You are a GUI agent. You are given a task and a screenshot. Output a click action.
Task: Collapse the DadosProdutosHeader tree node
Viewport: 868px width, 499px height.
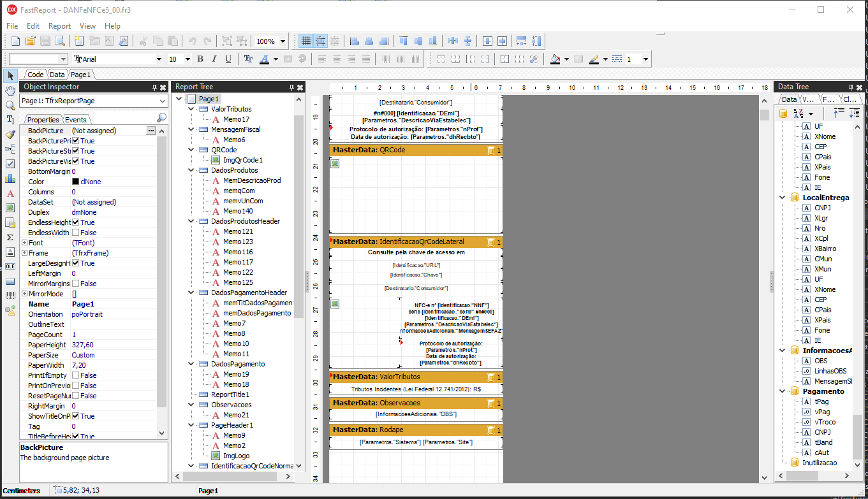[191, 221]
